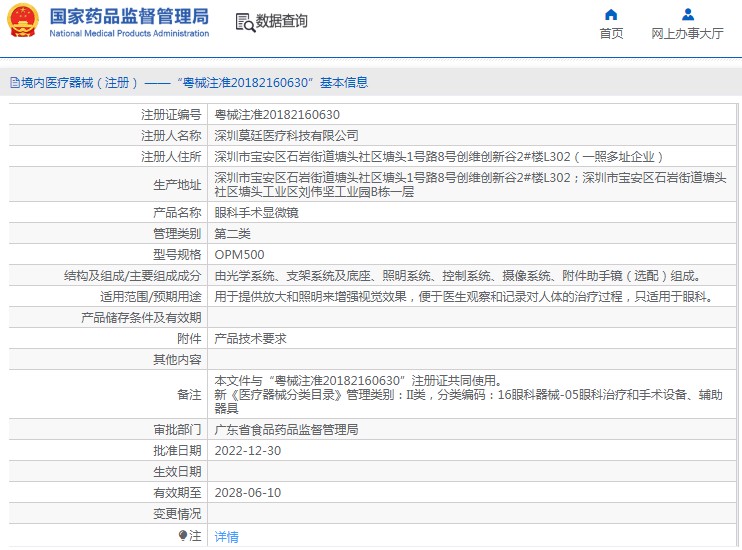742x550 pixels.
Task: Open 网上办事大厅 label
Action: (687, 33)
